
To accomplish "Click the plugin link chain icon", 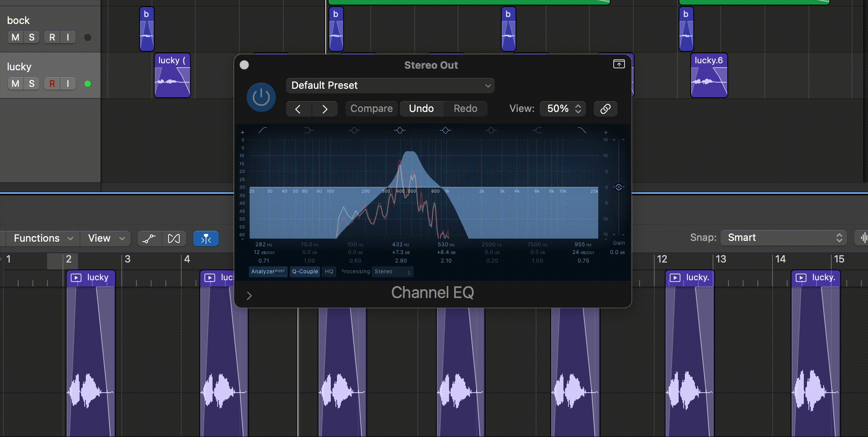I will [605, 109].
